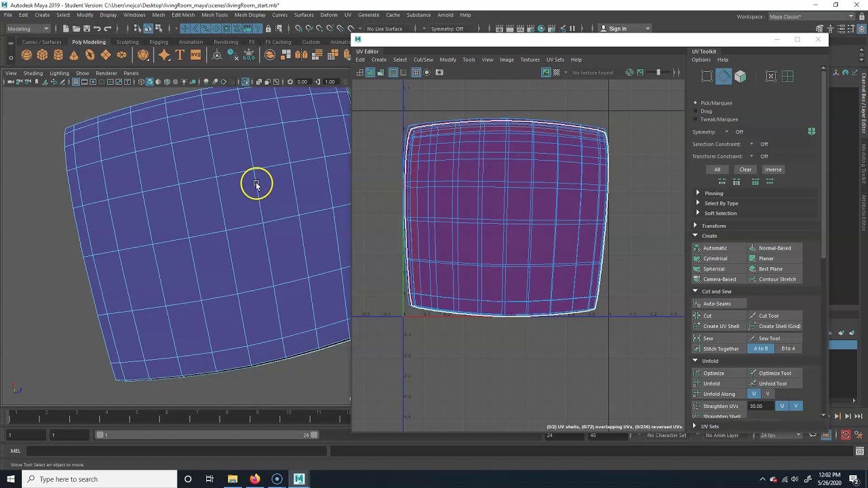Expand the Select By Type section
This screenshot has width=868, height=488.
(x=698, y=203)
